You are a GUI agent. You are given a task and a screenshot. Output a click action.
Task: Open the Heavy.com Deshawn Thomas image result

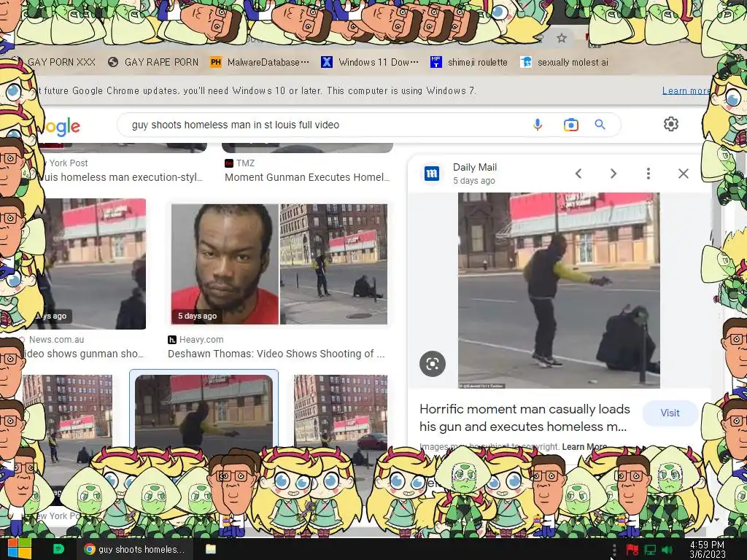click(x=279, y=264)
